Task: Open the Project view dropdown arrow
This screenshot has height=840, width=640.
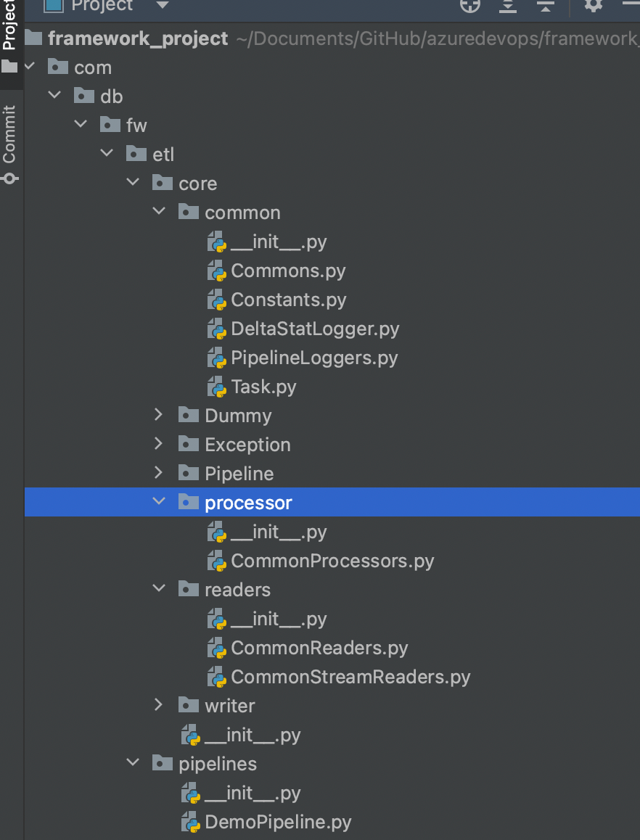Action: point(161,6)
